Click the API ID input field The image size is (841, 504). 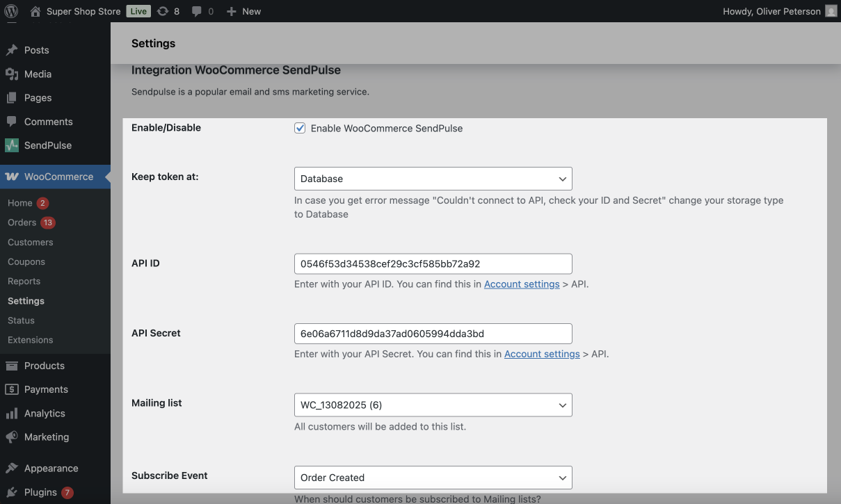(x=433, y=264)
